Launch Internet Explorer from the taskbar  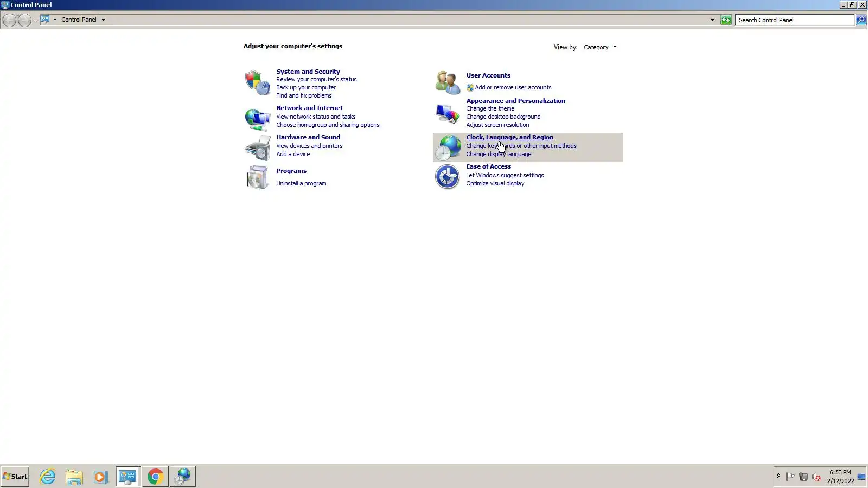pos(48,477)
